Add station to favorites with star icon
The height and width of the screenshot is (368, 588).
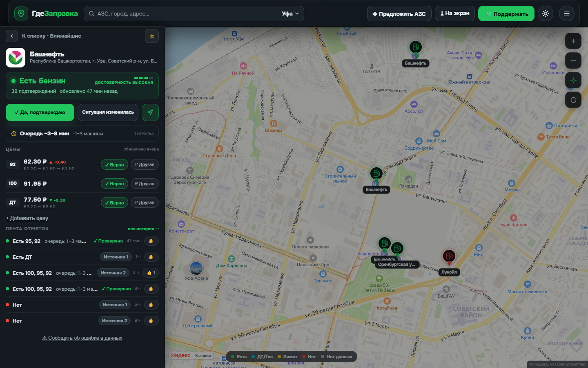coord(152,36)
